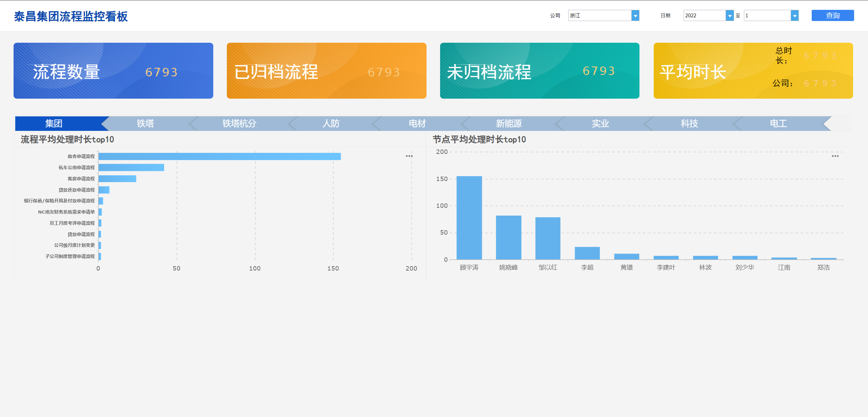Select the 实业 tab
This screenshot has height=417, width=868.
tap(600, 123)
